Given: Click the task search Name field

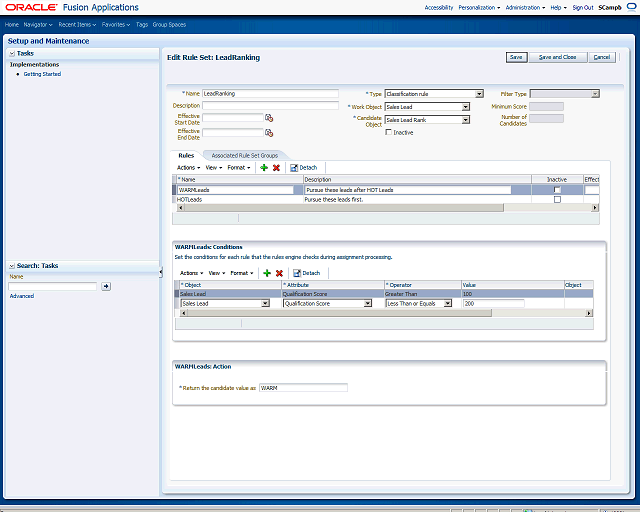Looking at the screenshot, I should point(53,286).
